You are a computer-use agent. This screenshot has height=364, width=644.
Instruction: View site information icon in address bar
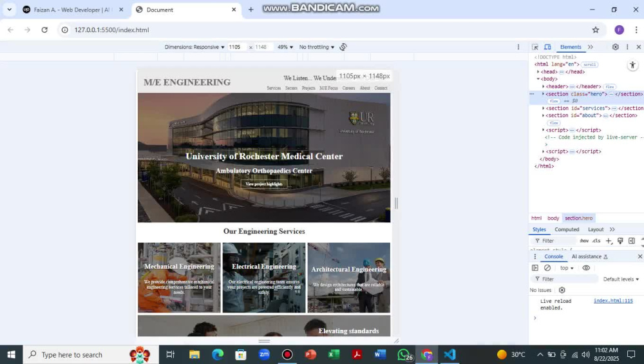coord(65,30)
